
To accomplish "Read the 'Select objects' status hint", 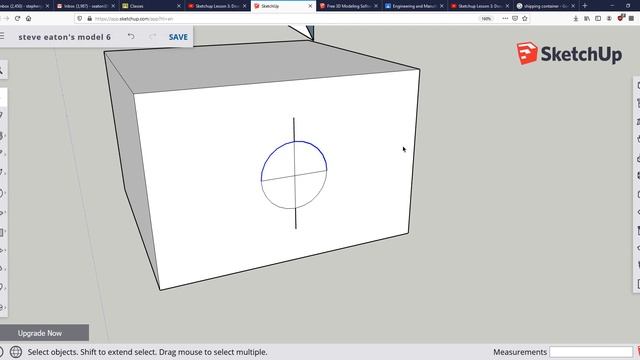I will (x=147, y=352).
